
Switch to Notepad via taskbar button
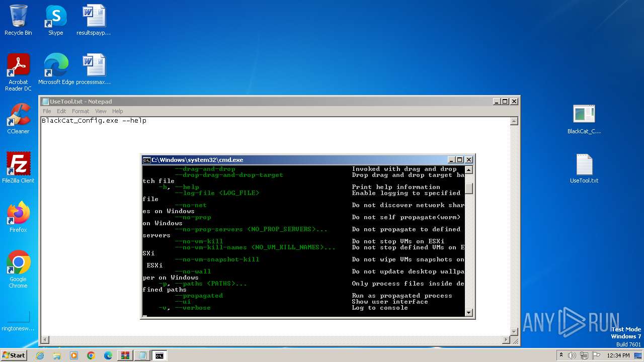point(142,355)
